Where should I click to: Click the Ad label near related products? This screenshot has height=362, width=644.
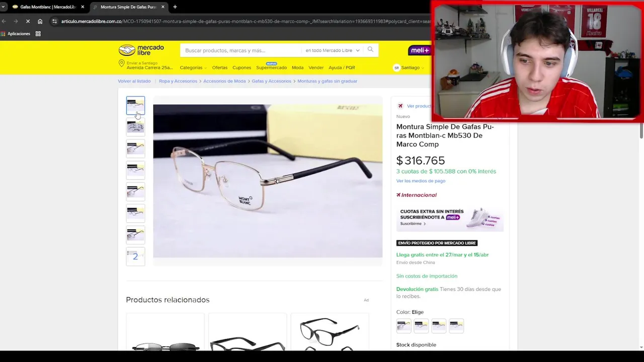[366, 300]
